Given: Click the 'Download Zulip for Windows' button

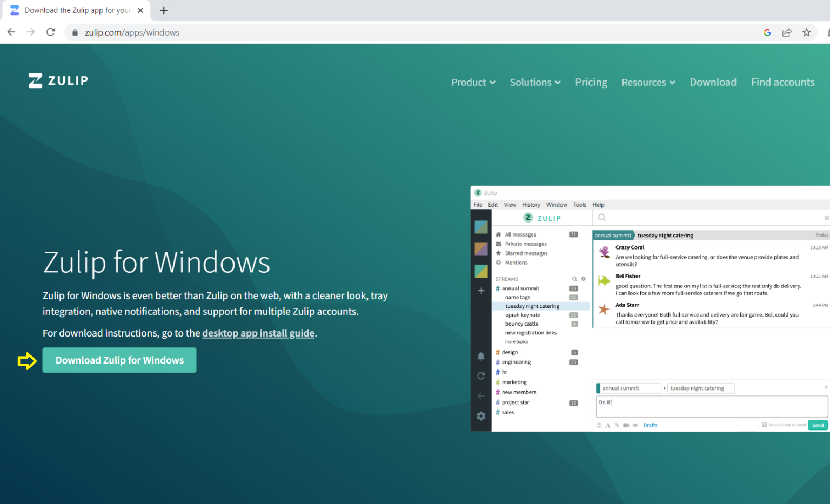Looking at the screenshot, I should [119, 360].
